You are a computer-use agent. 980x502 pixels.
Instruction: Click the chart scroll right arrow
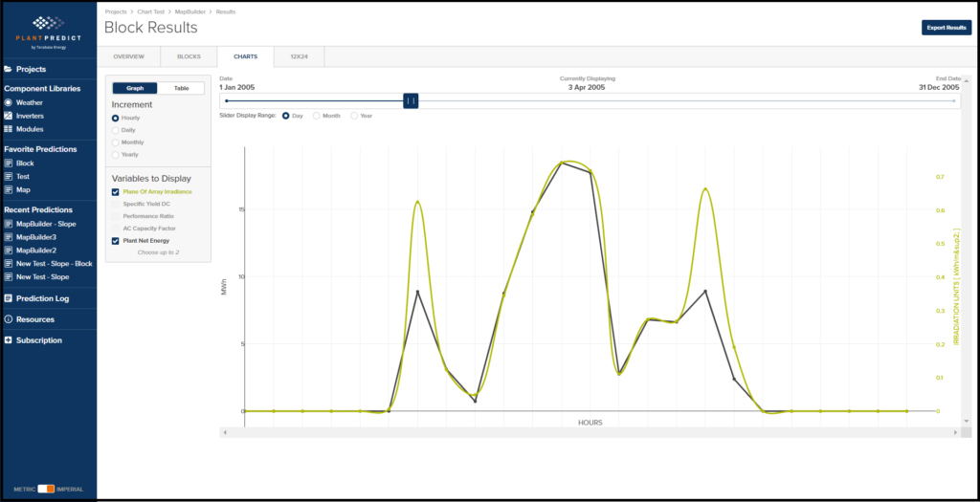click(955, 432)
